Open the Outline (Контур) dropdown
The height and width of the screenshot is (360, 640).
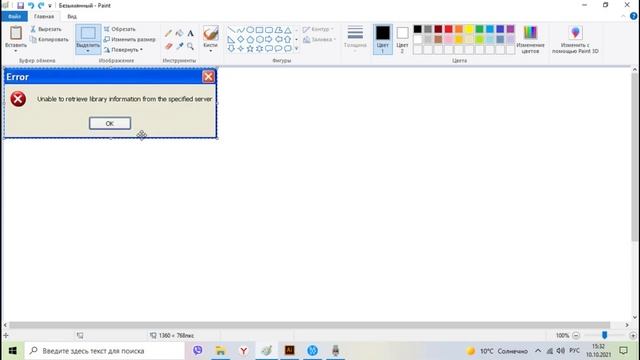tap(318, 29)
